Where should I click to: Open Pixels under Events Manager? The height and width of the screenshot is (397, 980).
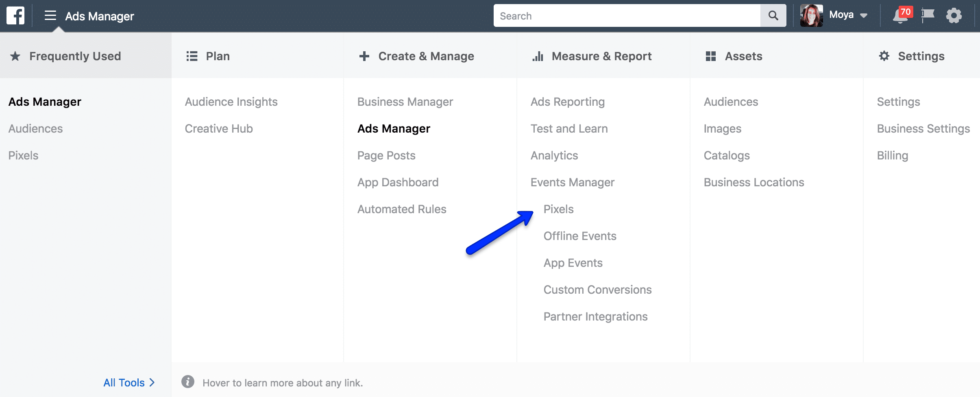click(558, 209)
